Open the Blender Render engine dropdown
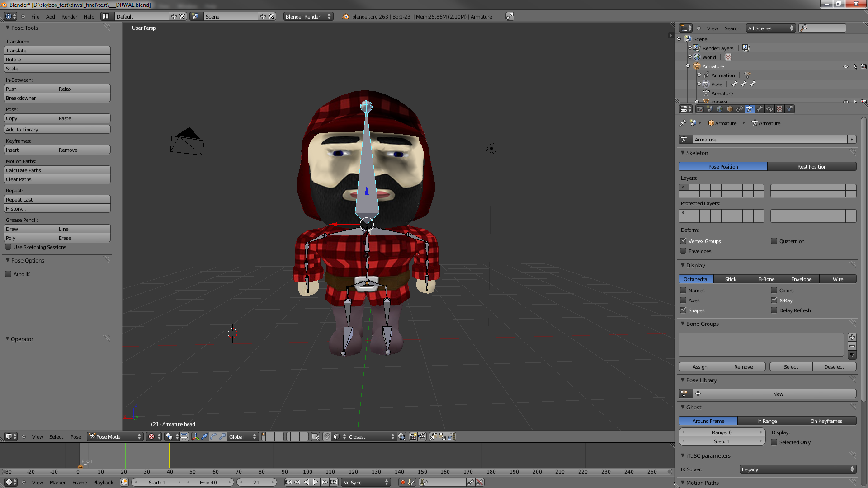868x488 pixels. 308,16
